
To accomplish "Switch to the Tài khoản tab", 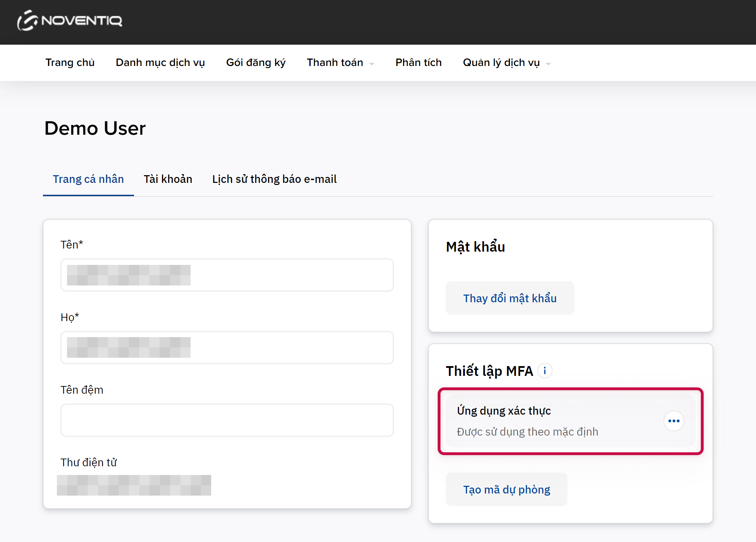I will (x=168, y=179).
